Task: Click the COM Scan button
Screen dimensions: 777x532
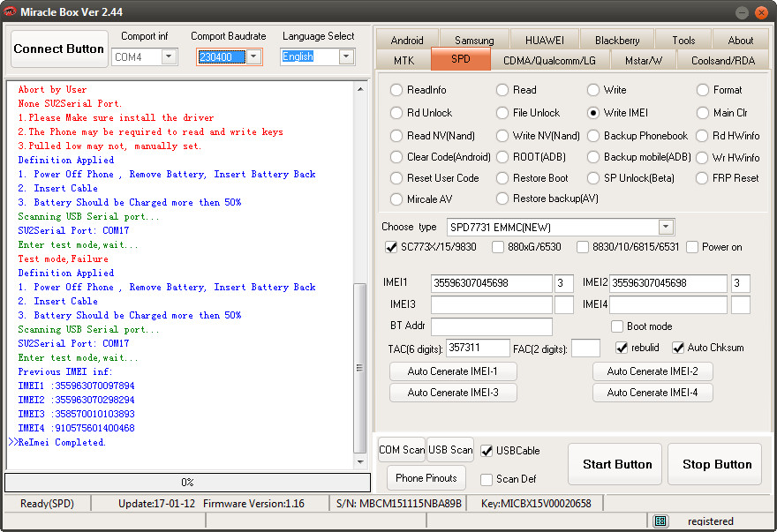Action: click(x=402, y=449)
